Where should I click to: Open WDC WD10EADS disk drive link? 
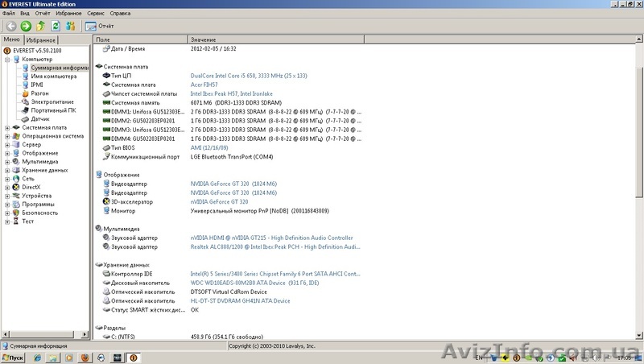[x=254, y=283]
